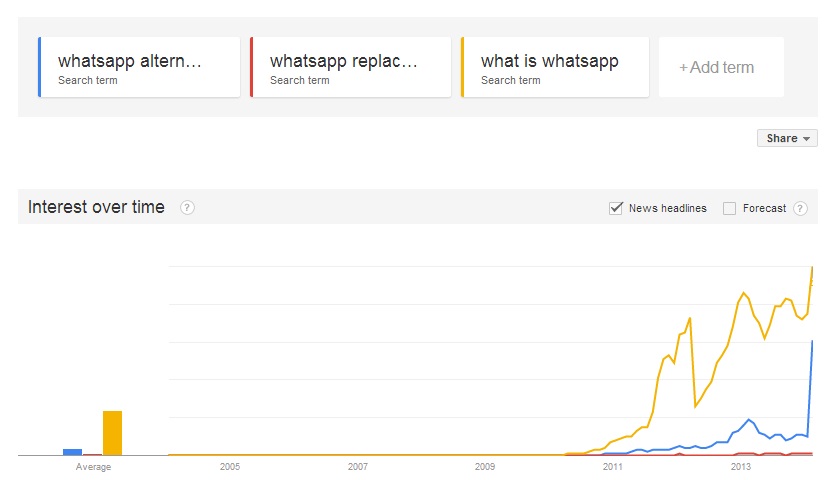
Task: Click the Share dropdown arrow
Action: pyautogui.click(x=806, y=139)
